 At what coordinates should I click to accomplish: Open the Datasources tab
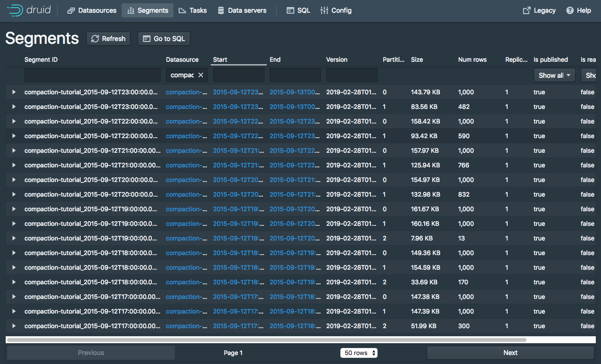(92, 10)
